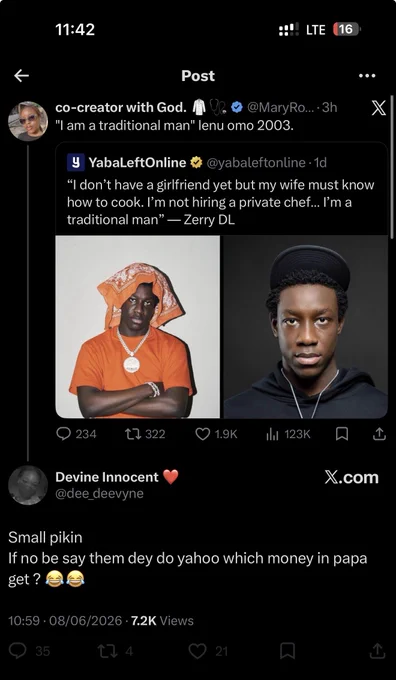The height and width of the screenshot is (680, 396).
Task: View photo of man in orange bandana
Action: 137,327
